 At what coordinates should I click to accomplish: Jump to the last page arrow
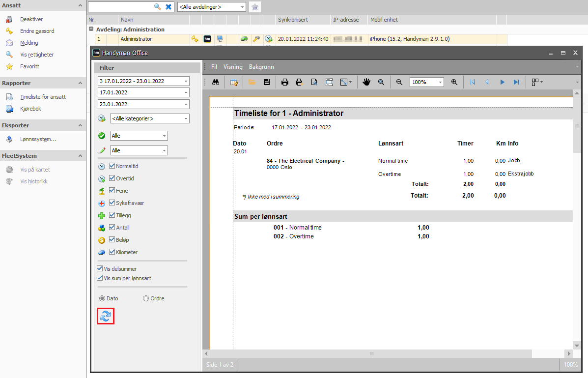(x=516, y=82)
